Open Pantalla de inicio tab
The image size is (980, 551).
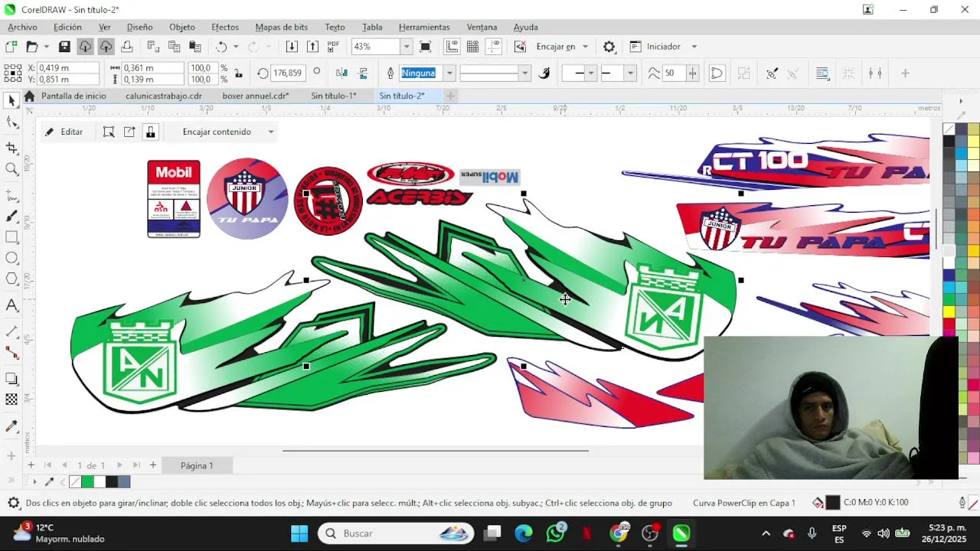(73, 96)
